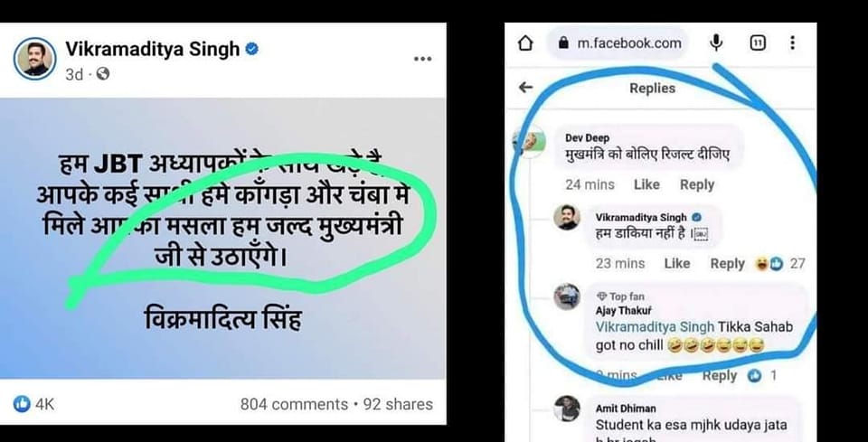
Task: Open the browser three-dot menu
Action: pos(792,42)
